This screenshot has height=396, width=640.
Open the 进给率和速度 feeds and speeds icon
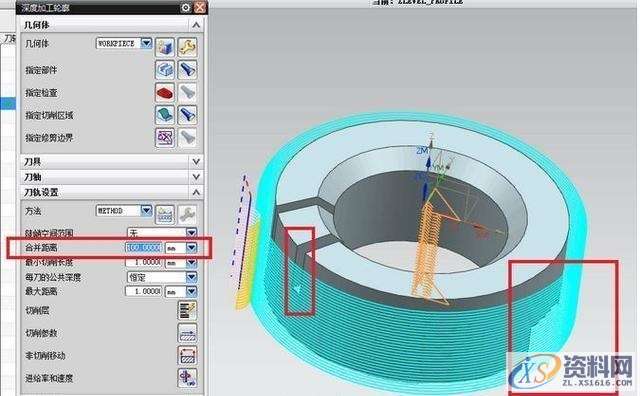[x=187, y=378]
